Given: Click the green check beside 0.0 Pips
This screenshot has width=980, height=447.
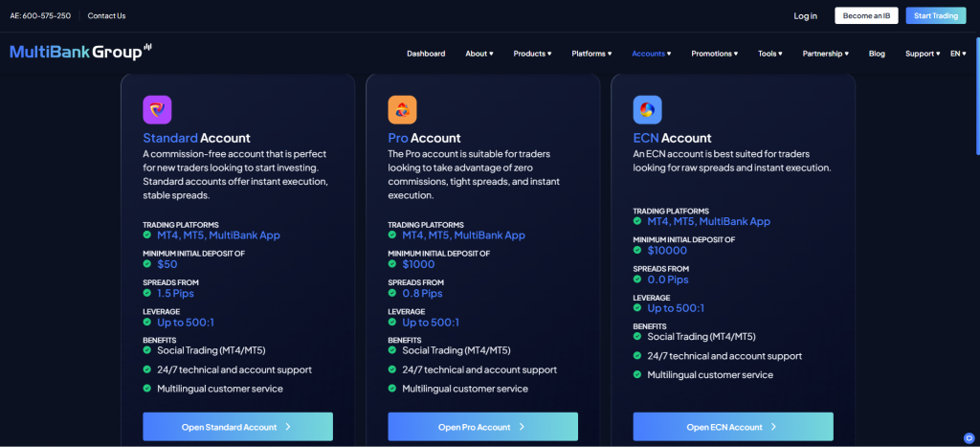Looking at the screenshot, I should 636,279.
